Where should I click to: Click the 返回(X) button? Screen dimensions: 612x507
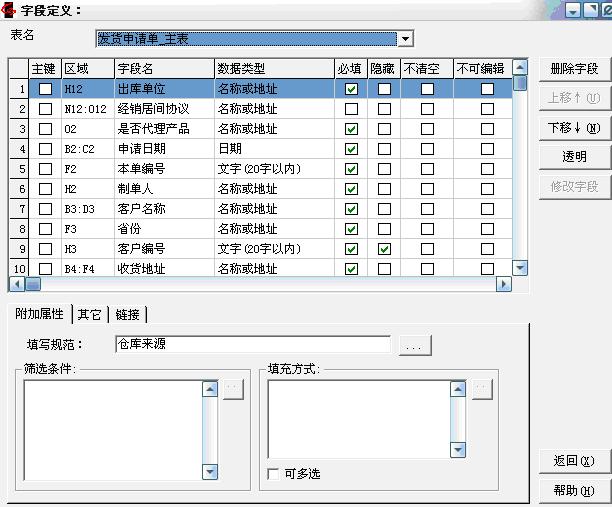coord(574,461)
